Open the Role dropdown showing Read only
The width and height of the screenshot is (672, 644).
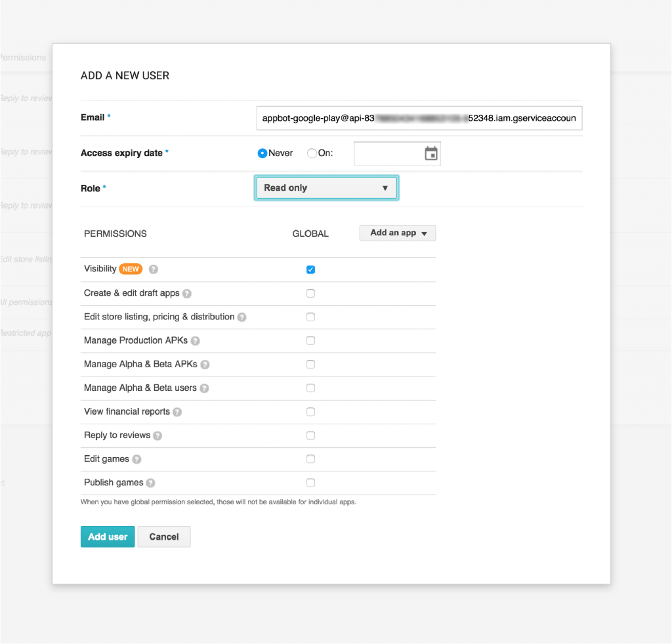pyautogui.click(x=326, y=188)
